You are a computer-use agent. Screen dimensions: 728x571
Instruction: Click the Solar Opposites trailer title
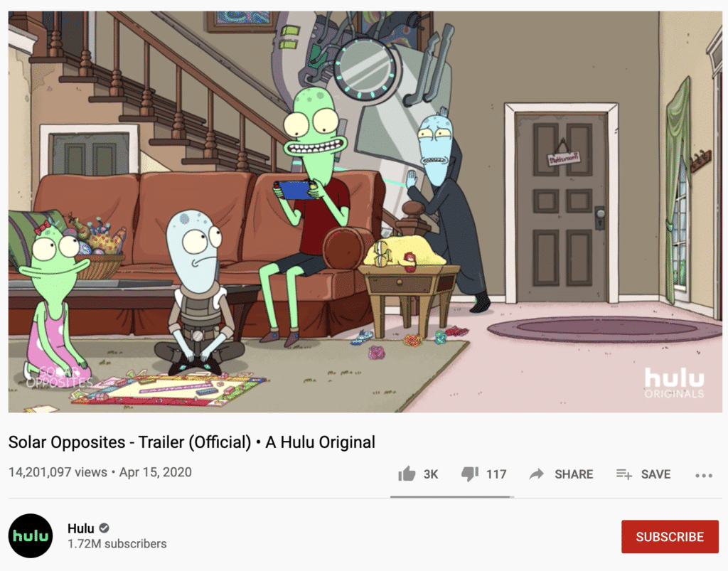(192, 442)
